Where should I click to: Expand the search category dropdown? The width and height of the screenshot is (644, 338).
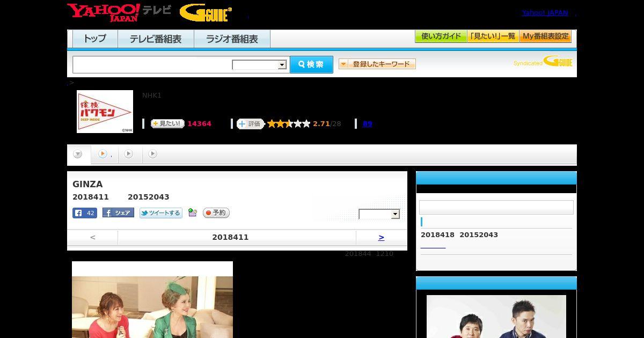pyautogui.click(x=260, y=65)
